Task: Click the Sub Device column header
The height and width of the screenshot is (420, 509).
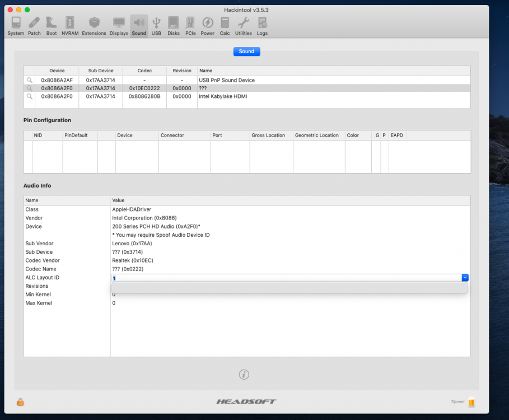Action: pos(101,71)
